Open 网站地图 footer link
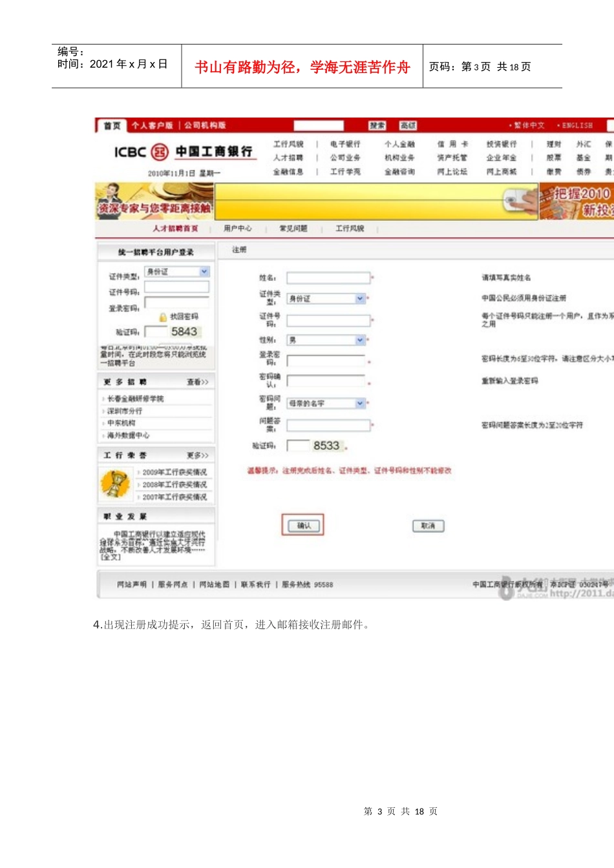 pyautogui.click(x=214, y=584)
